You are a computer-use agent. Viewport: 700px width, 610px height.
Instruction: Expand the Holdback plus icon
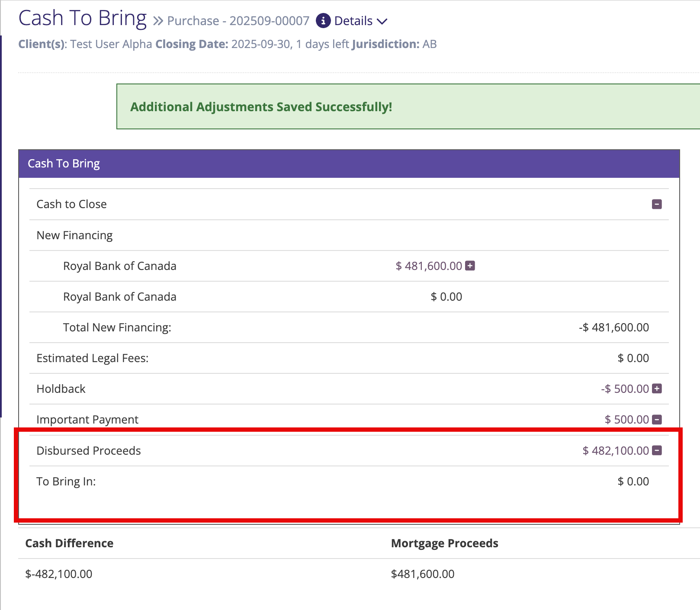657,388
